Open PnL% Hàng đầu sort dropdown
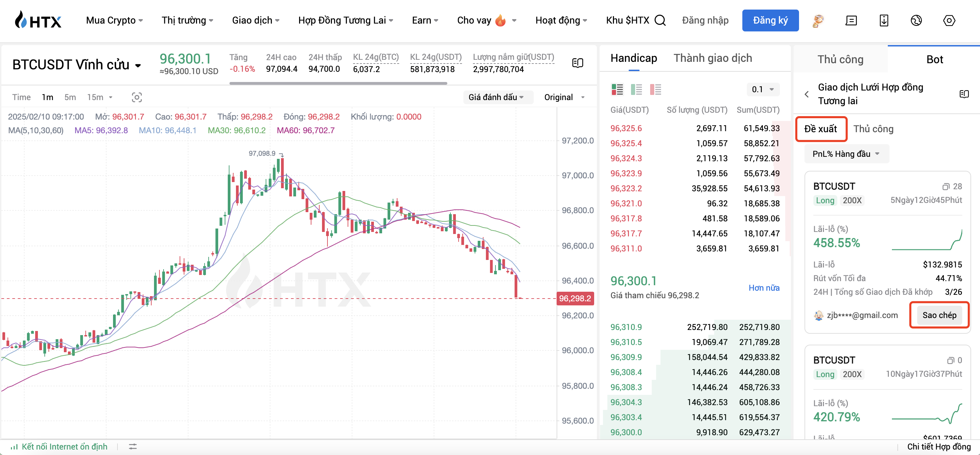 coord(846,154)
